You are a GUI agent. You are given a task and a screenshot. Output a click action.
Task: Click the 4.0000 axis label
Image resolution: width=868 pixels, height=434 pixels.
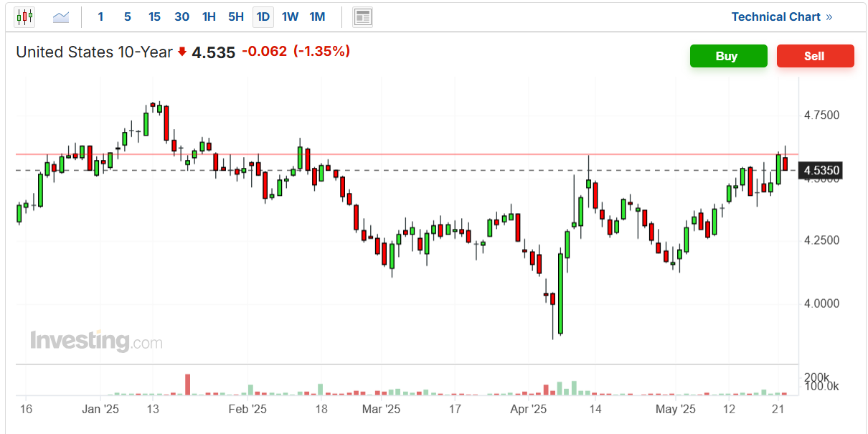(821, 303)
